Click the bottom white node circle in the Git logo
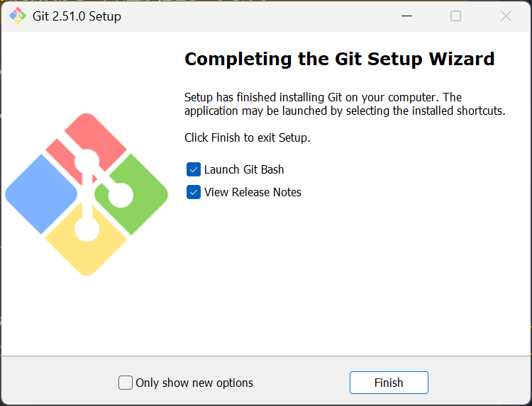 point(87,229)
